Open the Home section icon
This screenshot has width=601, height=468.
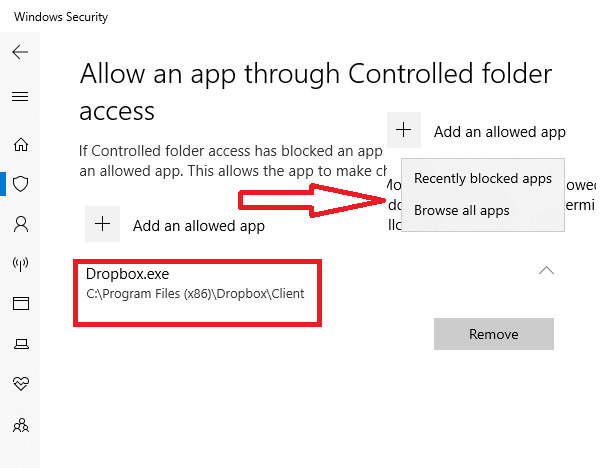(x=20, y=145)
